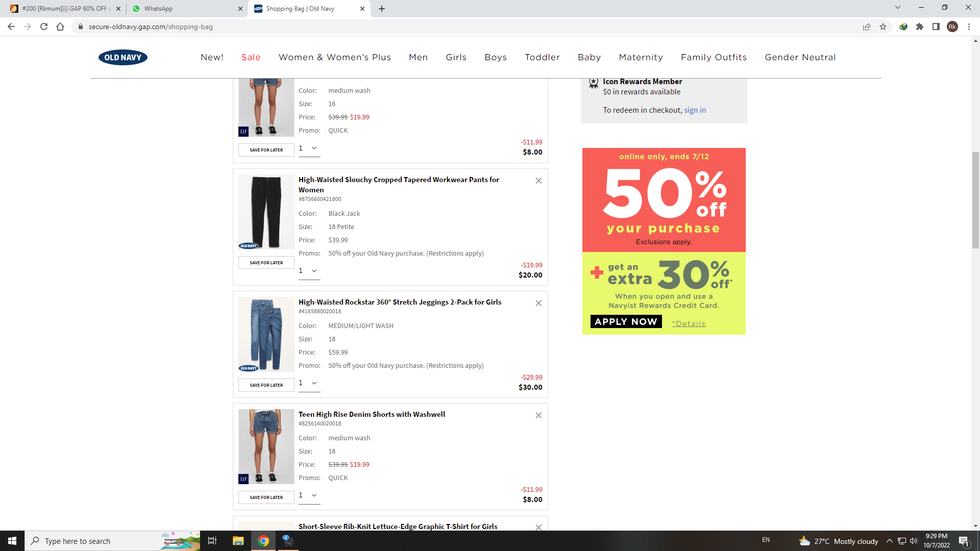Open the volume control icon
The image size is (980, 551).
(x=914, y=541)
